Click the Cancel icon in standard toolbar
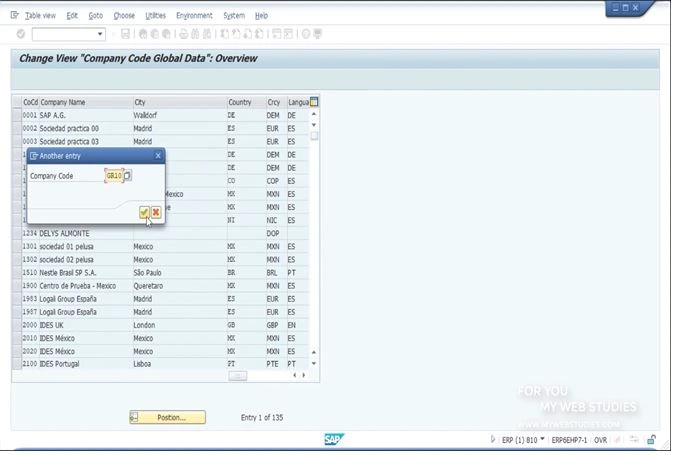Viewport: 673px width, 455px height. pos(167,34)
